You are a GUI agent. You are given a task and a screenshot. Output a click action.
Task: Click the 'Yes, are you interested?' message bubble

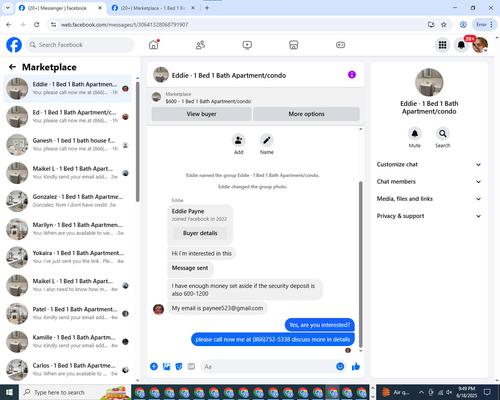320,325
